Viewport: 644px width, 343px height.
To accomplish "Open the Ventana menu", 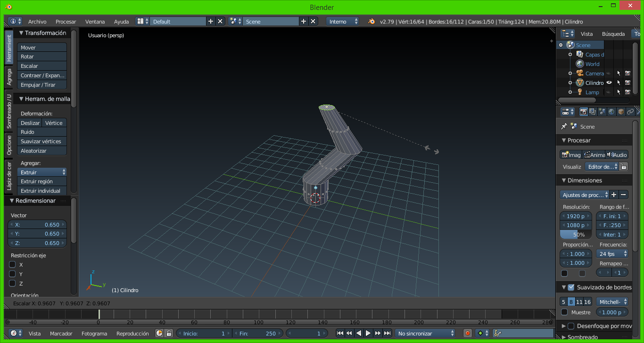I will pos(95,22).
